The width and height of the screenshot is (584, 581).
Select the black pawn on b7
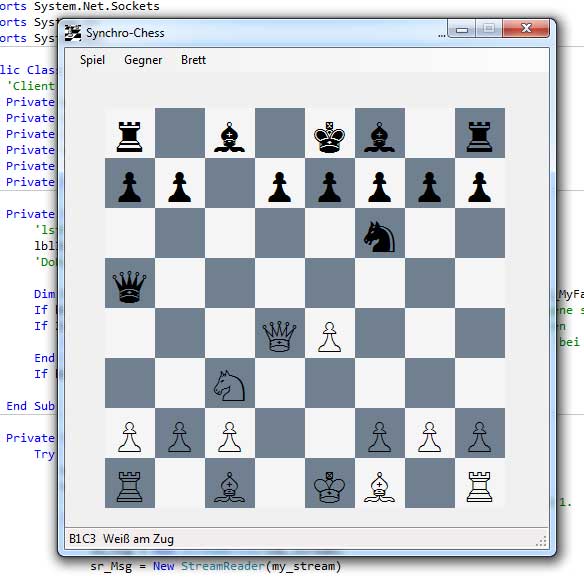tap(180, 187)
